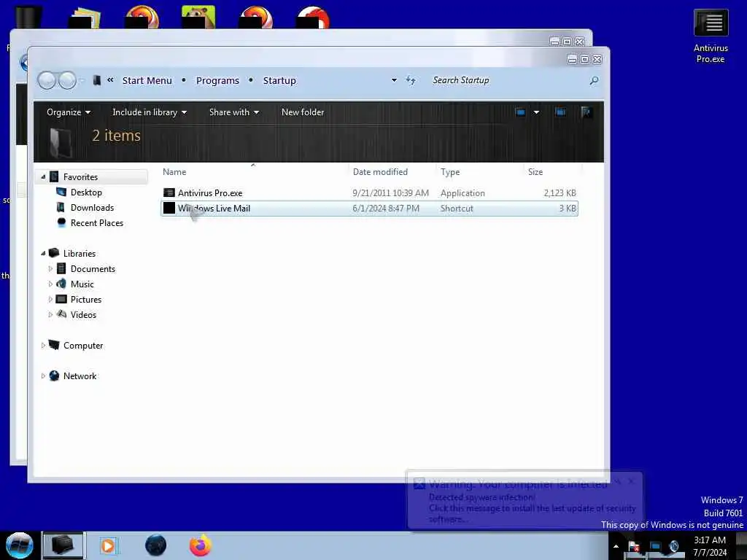Select Network in navigation pane
The width and height of the screenshot is (747, 560).
pos(80,376)
